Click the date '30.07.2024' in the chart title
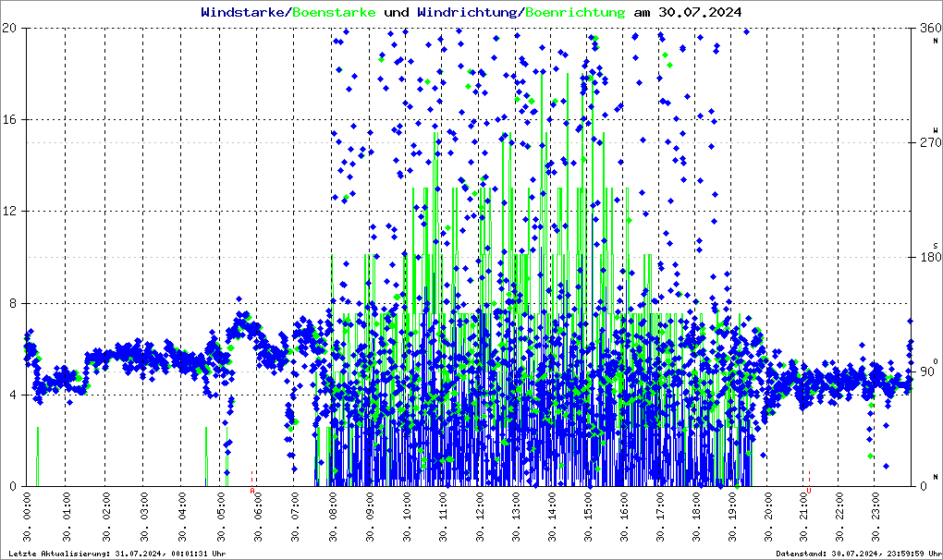The image size is (943, 560). click(x=700, y=12)
